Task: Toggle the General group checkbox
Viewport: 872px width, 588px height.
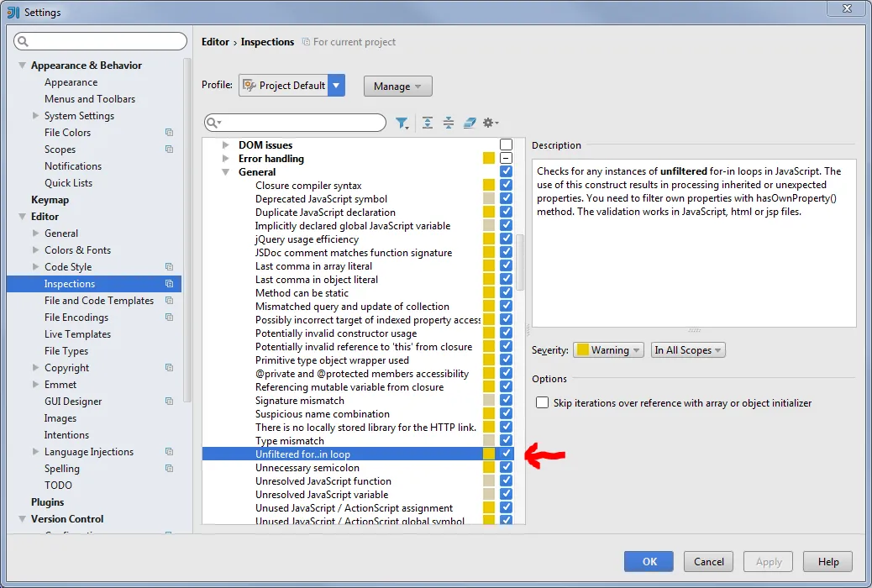Action: point(506,171)
